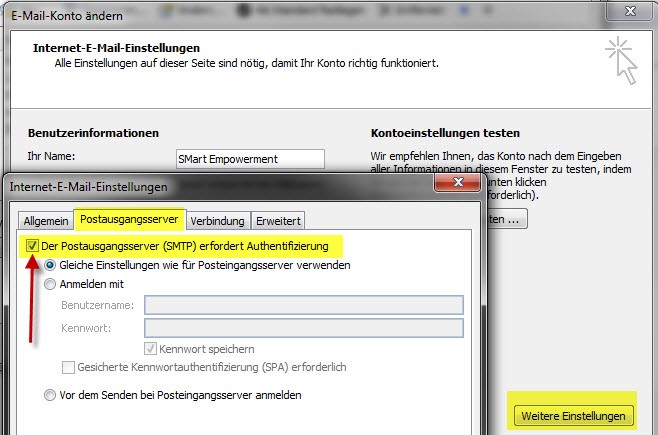
Task: Edit the Ihr Name field
Action: coord(250,159)
